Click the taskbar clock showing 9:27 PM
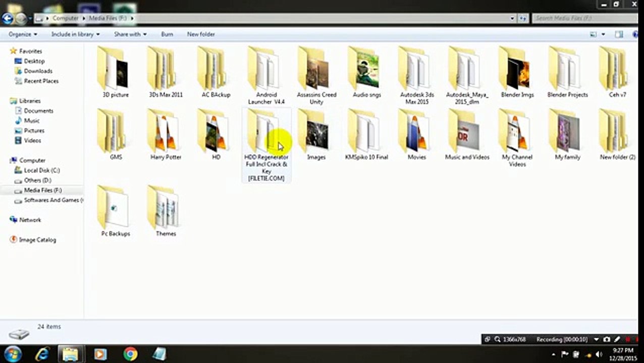Image resolution: width=644 pixels, height=363 pixels. (x=623, y=354)
